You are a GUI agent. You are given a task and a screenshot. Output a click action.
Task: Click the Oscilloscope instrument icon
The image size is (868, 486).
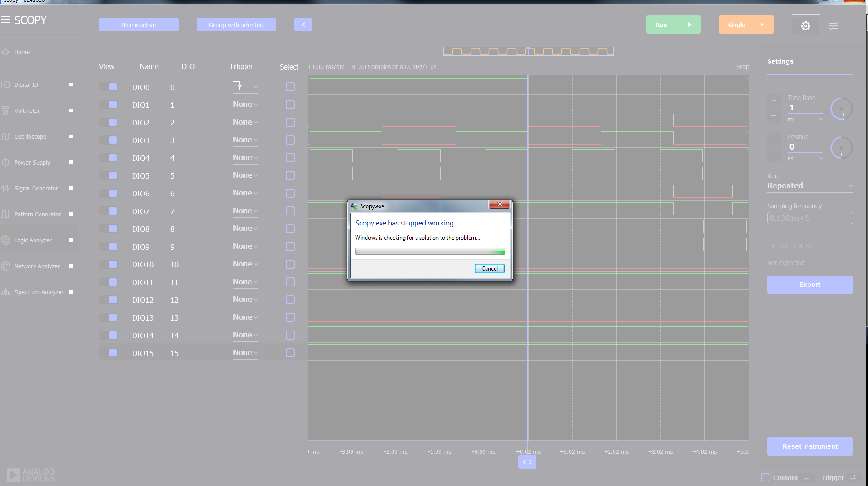[x=5, y=136]
